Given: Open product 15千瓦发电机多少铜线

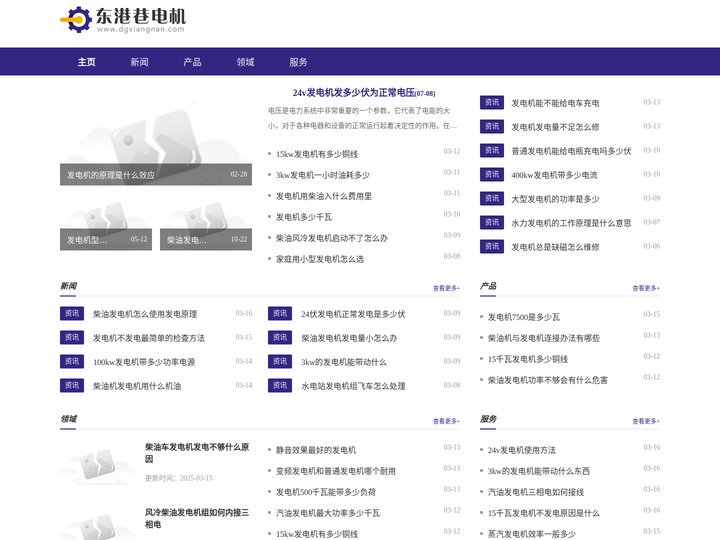Looking at the screenshot, I should [528, 360].
